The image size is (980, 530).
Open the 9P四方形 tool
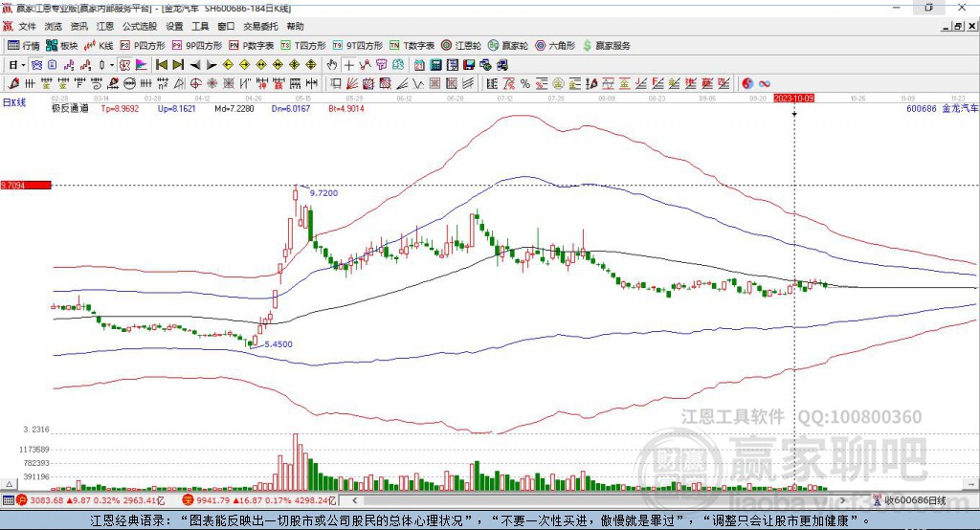[197, 46]
